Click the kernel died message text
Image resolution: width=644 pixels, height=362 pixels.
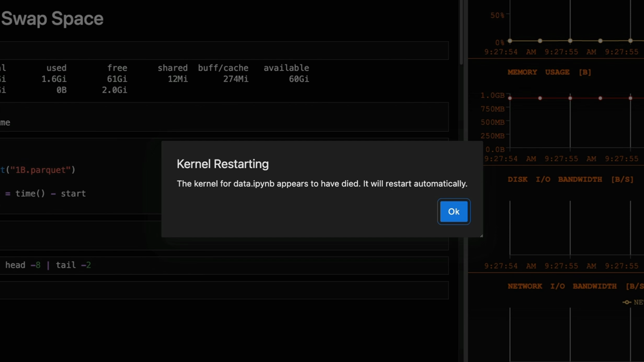coord(322,184)
